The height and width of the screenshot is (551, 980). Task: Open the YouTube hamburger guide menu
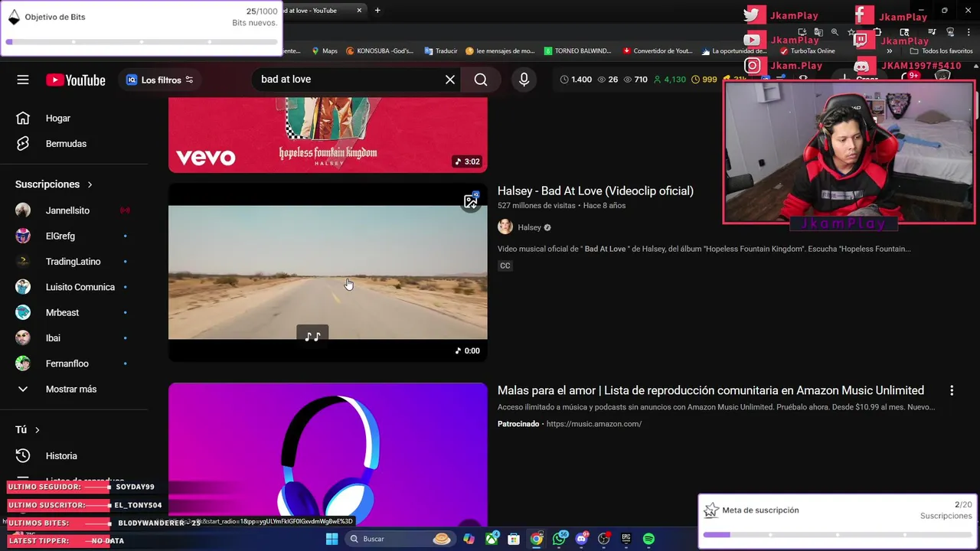[23, 80]
